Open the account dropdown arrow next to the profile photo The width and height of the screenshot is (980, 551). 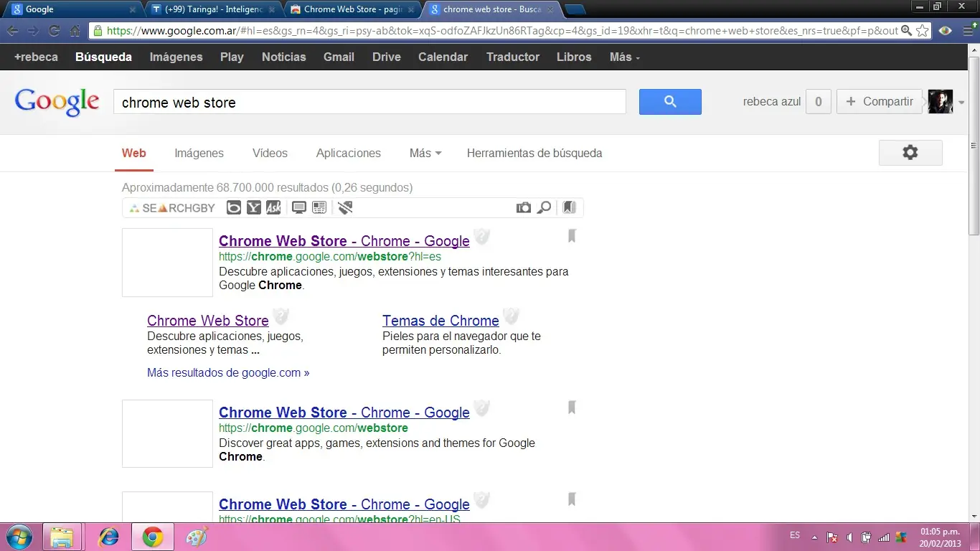(961, 102)
